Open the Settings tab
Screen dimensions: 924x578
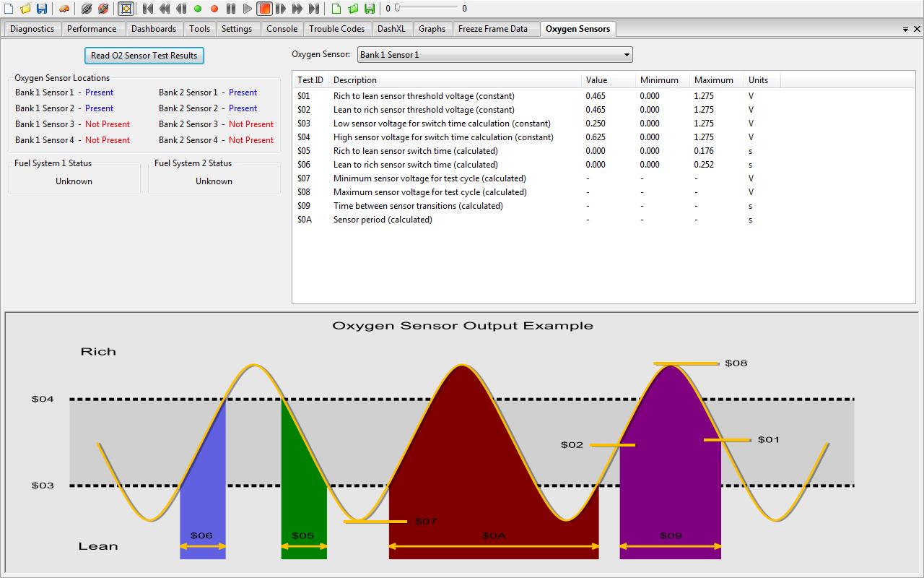click(237, 29)
